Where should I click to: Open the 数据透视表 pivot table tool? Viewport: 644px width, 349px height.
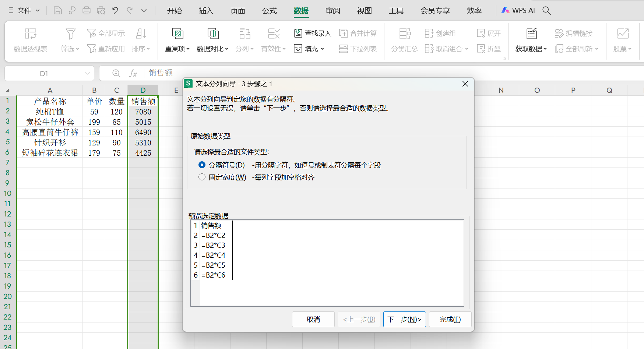click(x=30, y=40)
